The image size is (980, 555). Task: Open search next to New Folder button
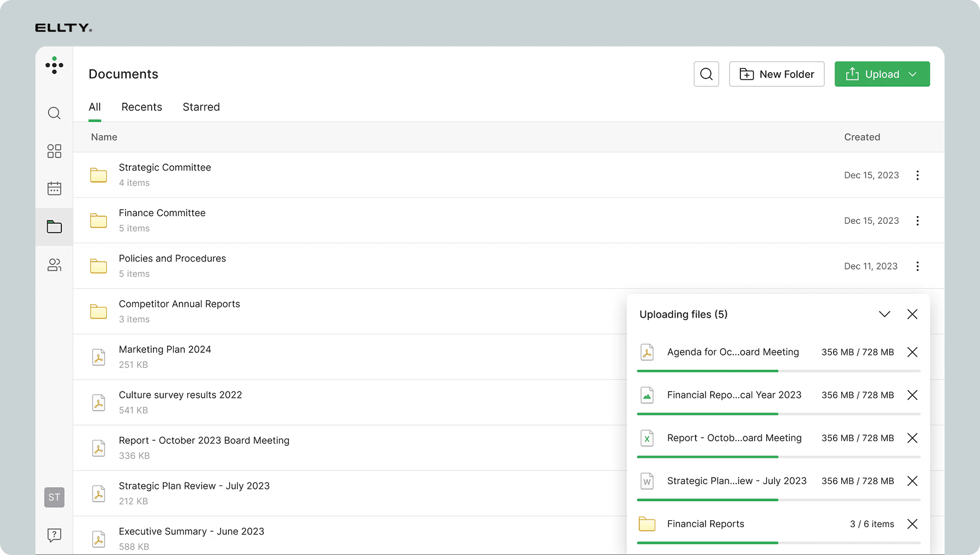pos(706,74)
